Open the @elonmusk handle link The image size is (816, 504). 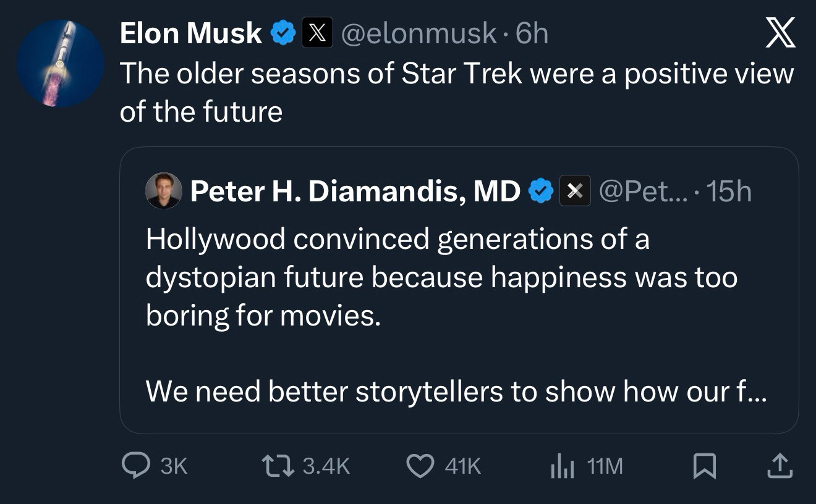418,33
